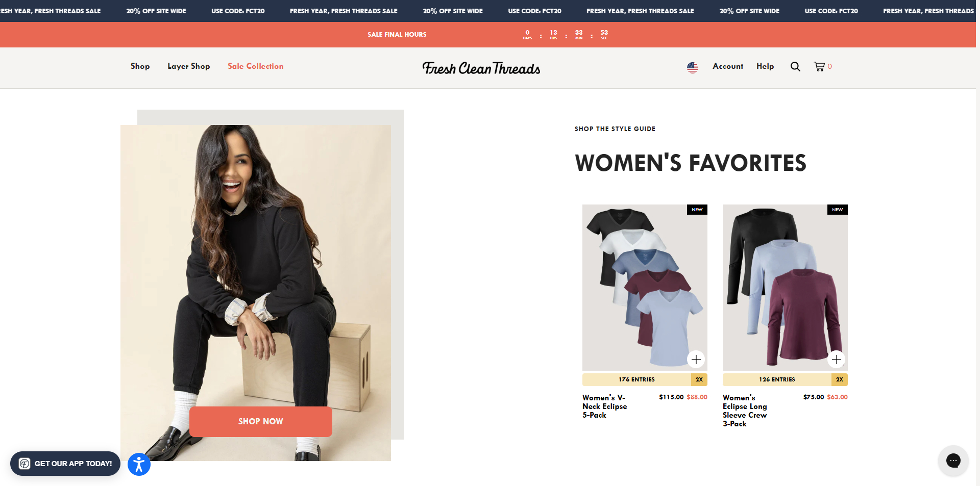The image size is (980, 486).
Task: Tap the Get Our App Today button
Action: click(x=65, y=464)
